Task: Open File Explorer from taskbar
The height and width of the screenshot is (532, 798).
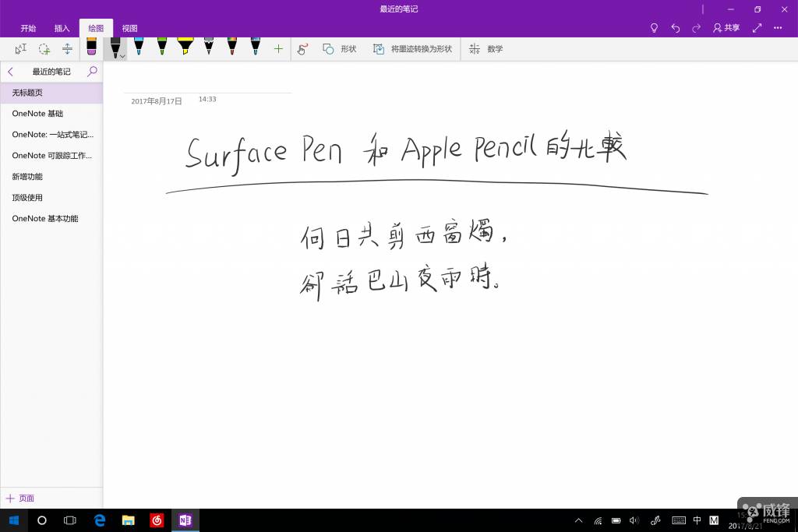Action: coord(129,520)
